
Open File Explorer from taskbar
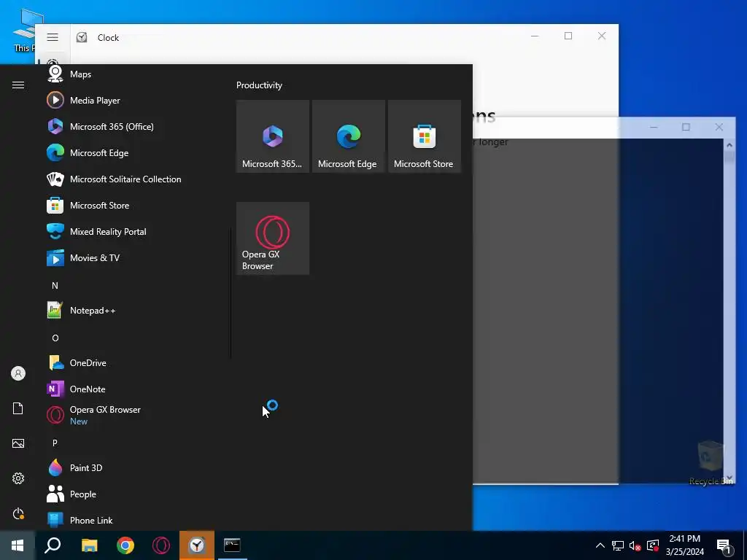coord(89,545)
